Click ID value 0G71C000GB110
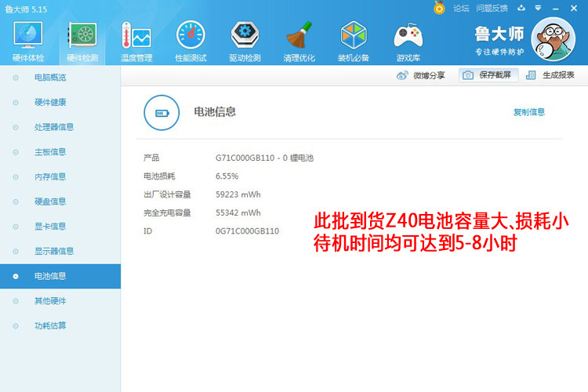 click(247, 231)
